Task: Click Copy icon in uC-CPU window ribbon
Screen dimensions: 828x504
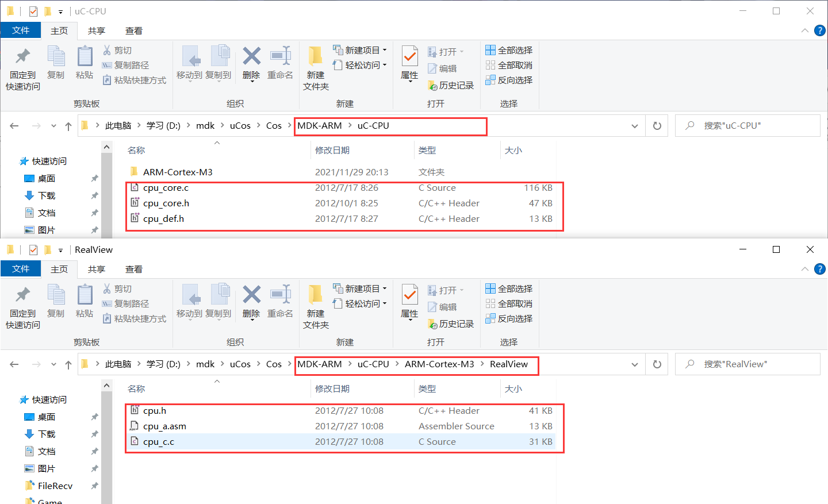Action: [56, 62]
